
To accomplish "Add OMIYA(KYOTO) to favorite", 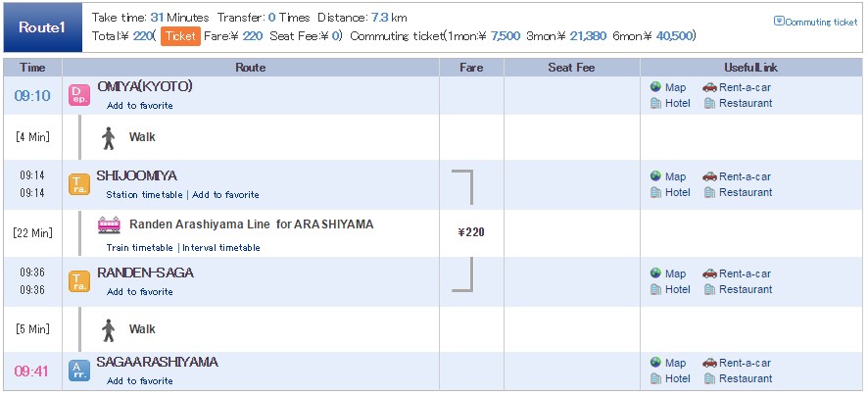I will pos(140,105).
